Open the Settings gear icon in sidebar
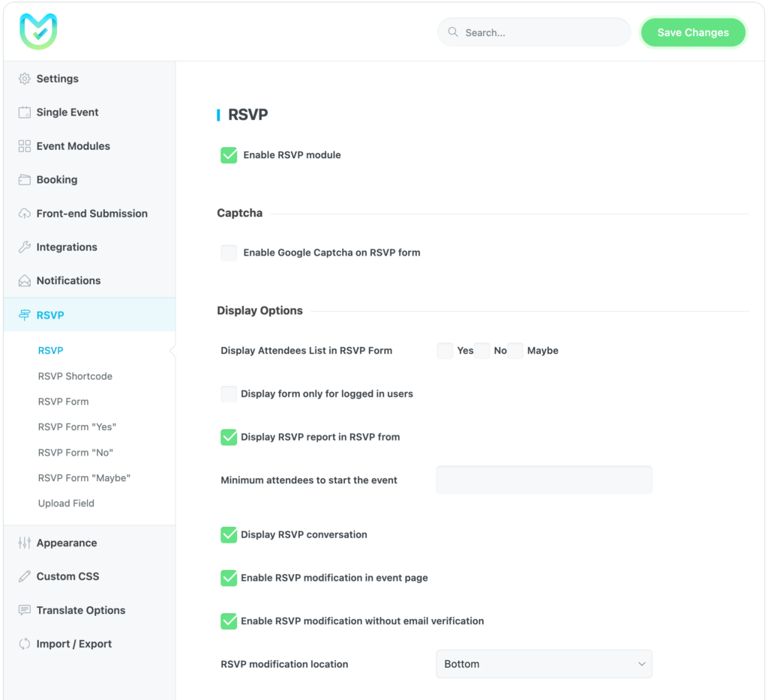The width and height of the screenshot is (768, 700). [x=24, y=79]
